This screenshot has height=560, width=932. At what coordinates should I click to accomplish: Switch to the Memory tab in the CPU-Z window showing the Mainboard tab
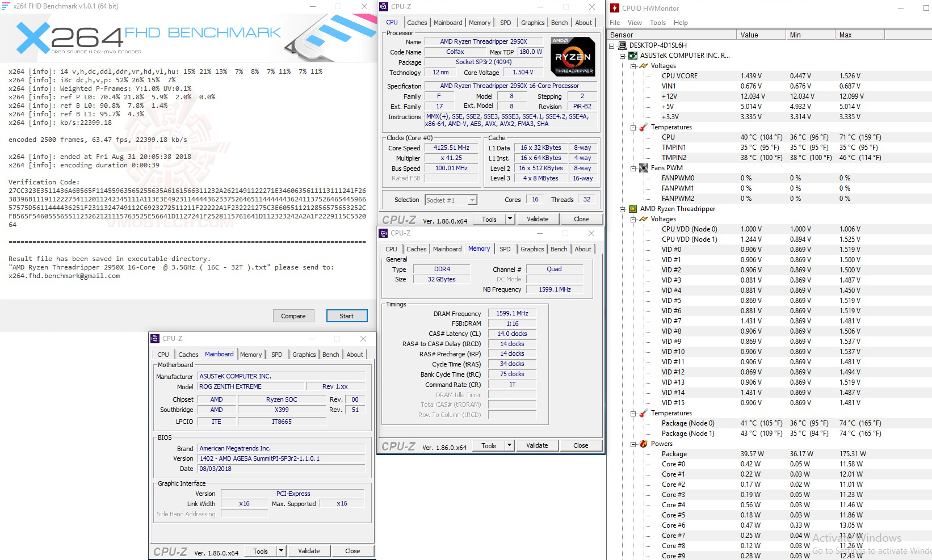251,355
